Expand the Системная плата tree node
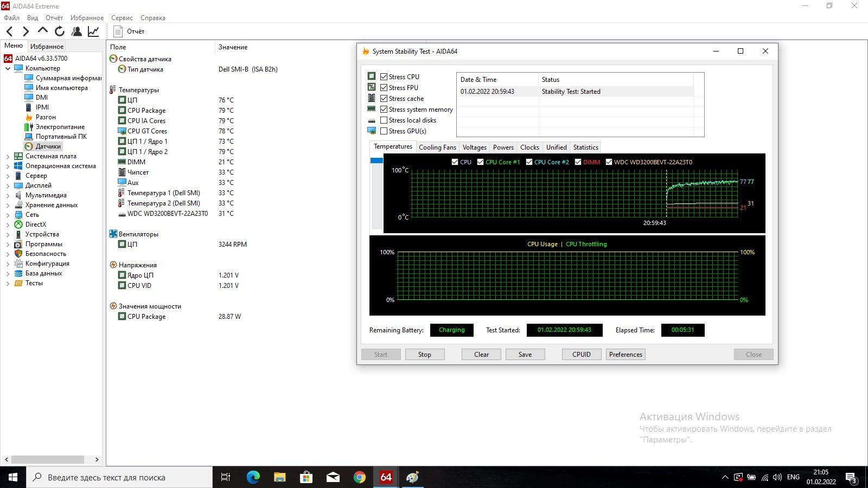Screen dimensions: 868x488 click(x=8, y=156)
